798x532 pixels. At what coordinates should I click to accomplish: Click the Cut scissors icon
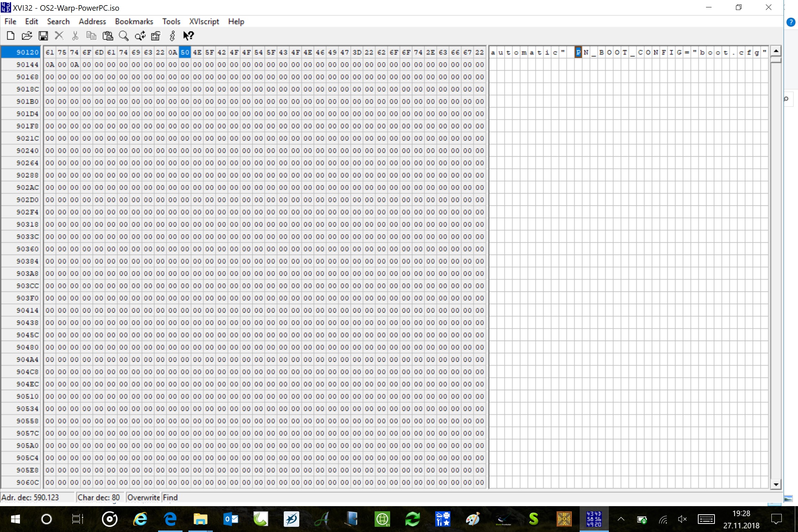coord(75,36)
